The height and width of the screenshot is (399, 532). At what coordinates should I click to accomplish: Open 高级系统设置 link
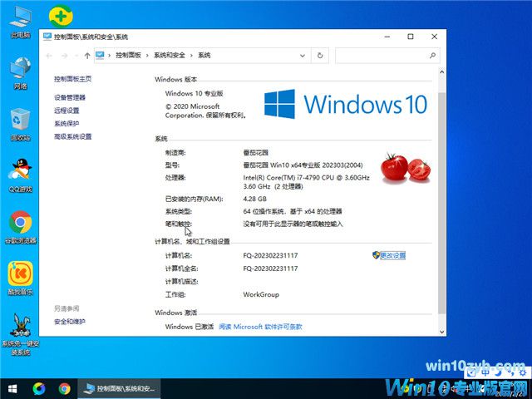click(72, 136)
